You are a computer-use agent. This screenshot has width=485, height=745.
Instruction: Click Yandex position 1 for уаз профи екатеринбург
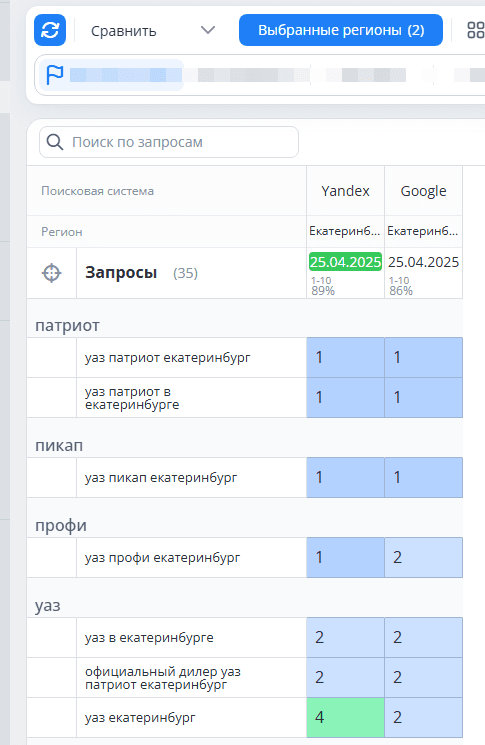345,558
